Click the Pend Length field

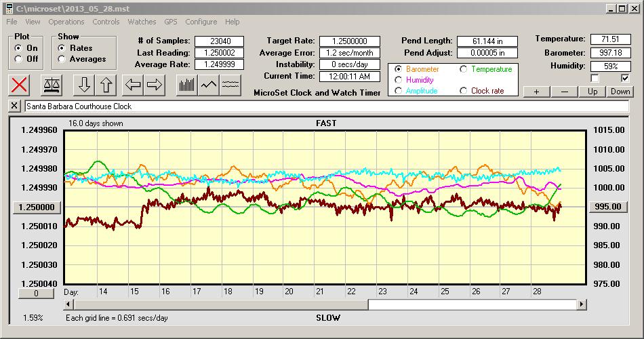click(x=487, y=41)
